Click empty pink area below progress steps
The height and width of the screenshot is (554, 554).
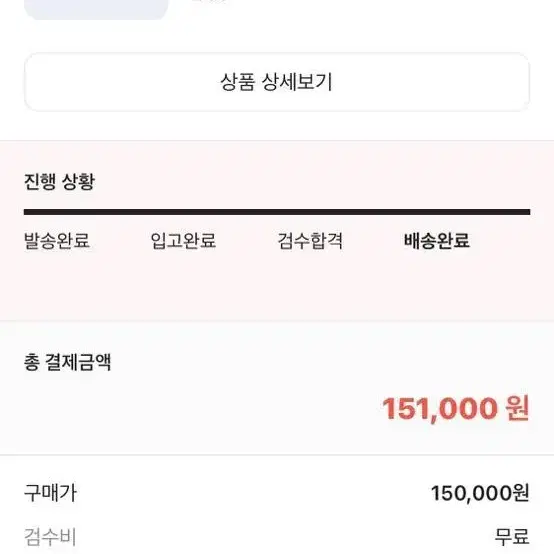[277, 288]
